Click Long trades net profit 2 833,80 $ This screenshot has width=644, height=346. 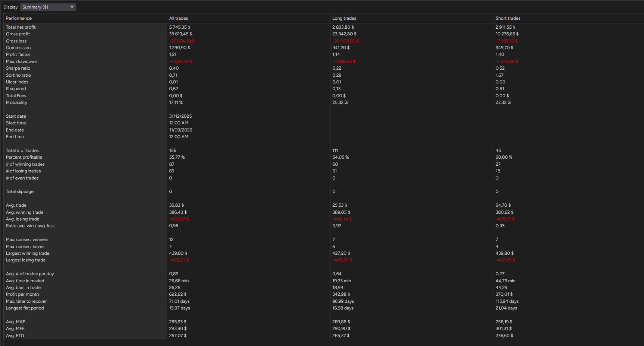click(343, 27)
